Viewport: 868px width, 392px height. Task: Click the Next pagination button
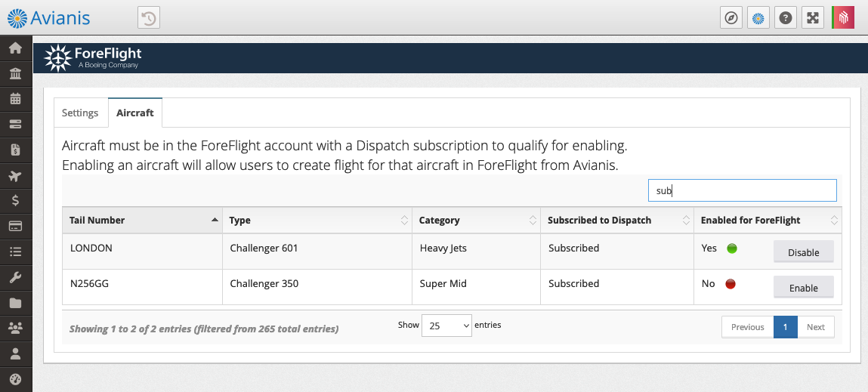point(815,327)
